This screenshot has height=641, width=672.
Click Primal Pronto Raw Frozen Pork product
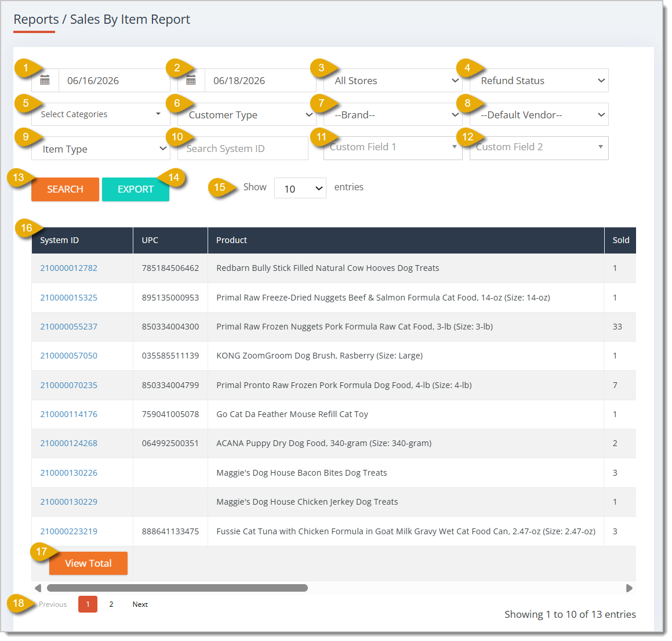click(344, 385)
